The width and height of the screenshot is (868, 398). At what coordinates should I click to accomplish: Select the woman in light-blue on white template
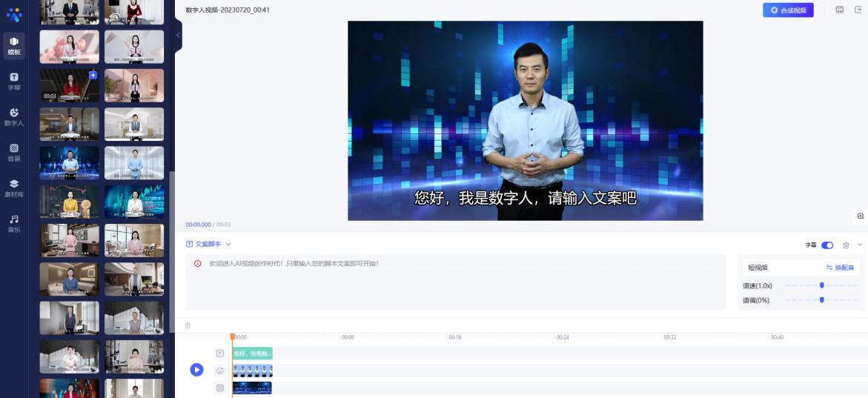[x=134, y=163]
